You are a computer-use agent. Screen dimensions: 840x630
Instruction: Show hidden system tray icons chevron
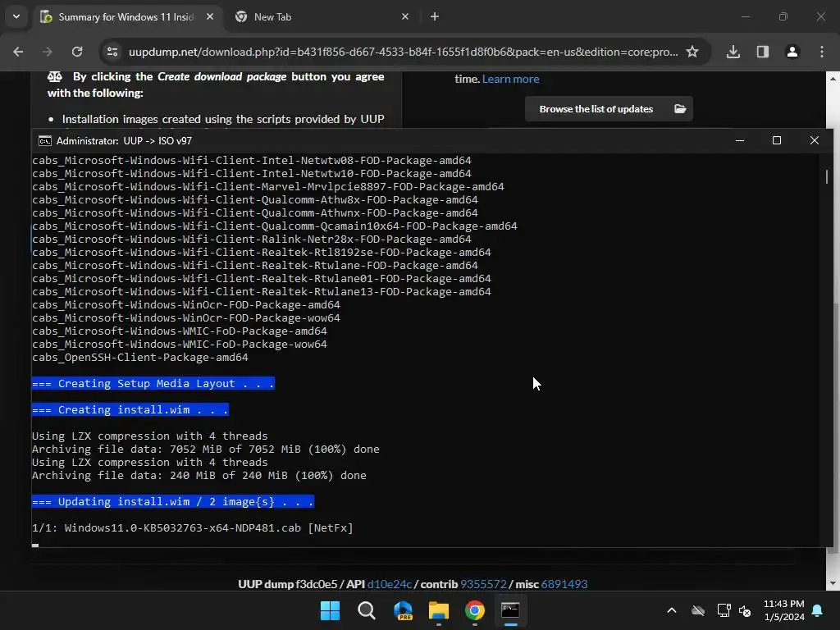click(x=671, y=610)
